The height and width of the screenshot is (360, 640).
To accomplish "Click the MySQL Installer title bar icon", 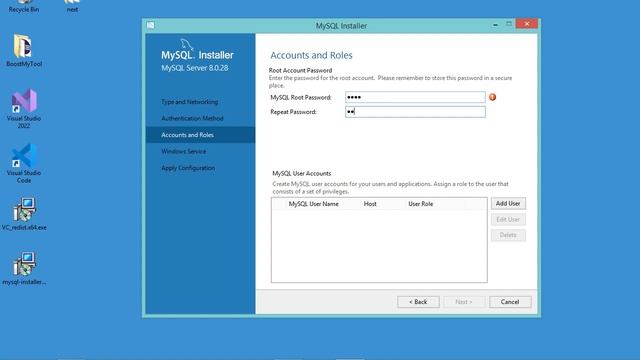I will (x=151, y=25).
